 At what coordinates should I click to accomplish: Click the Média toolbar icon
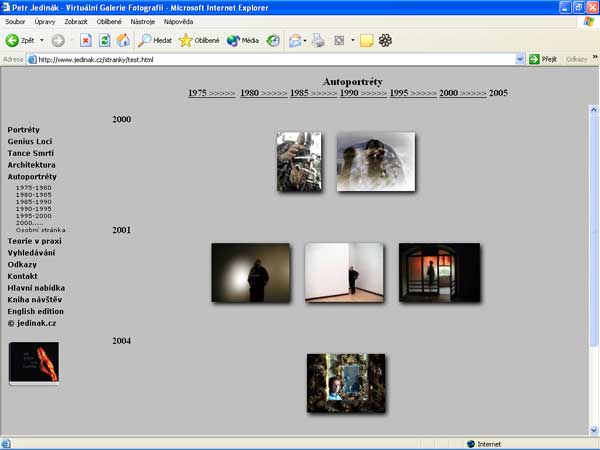click(x=242, y=41)
